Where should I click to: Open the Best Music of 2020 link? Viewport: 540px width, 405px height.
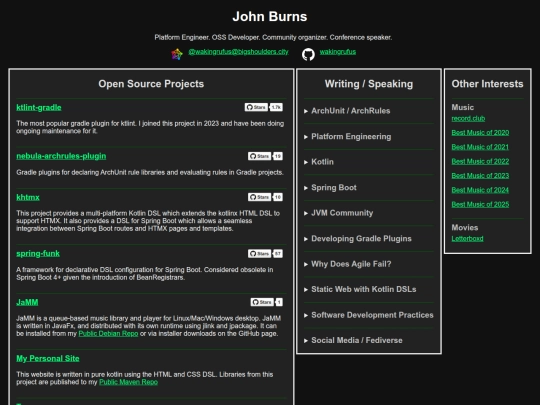[480, 133]
